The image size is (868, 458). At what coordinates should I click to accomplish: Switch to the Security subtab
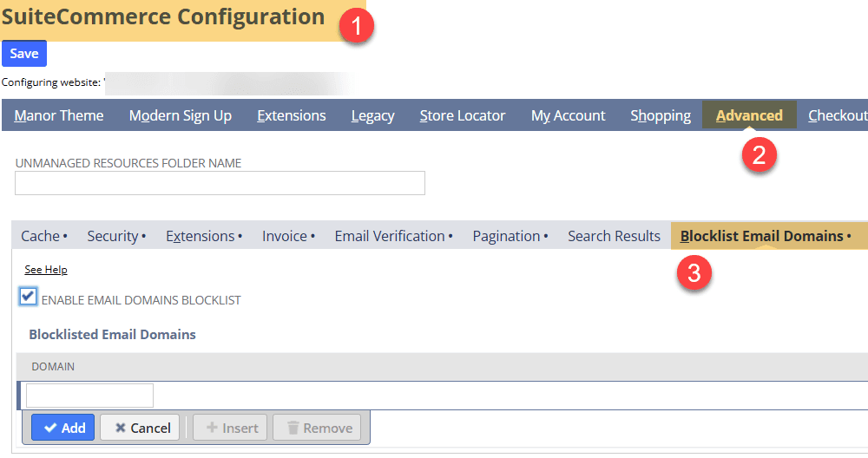click(x=116, y=236)
